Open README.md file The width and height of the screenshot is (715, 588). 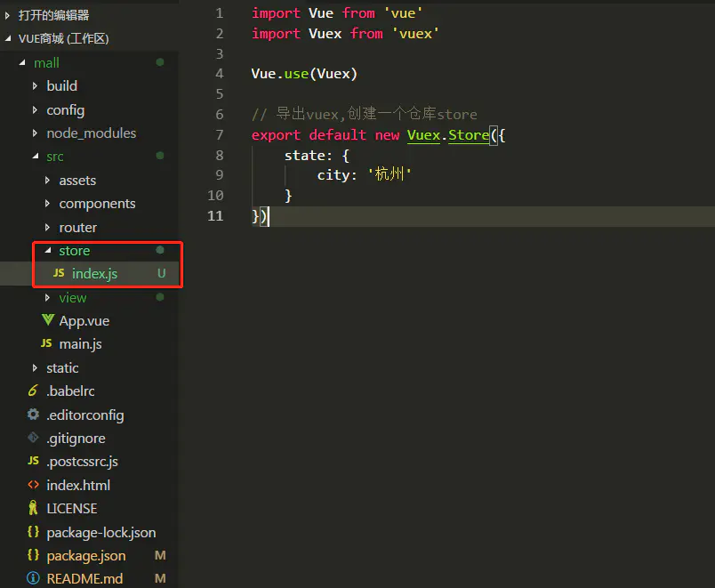[x=84, y=578]
